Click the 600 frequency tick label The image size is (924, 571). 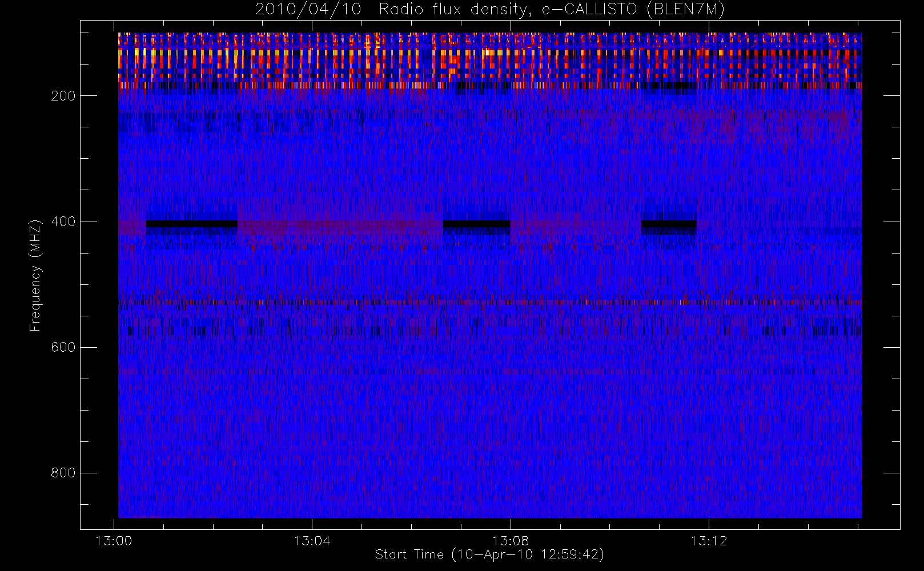[63, 347]
